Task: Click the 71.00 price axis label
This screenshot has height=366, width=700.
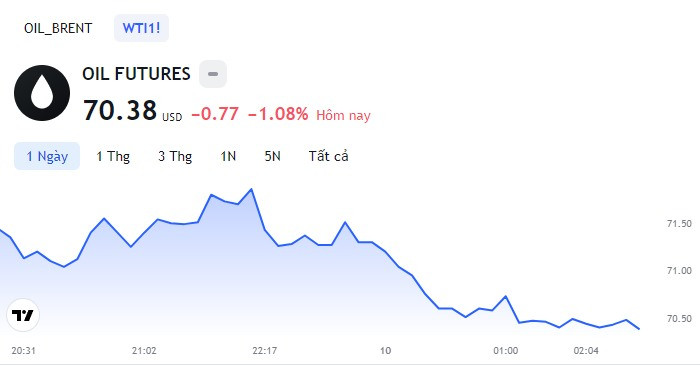Action: 679,270
